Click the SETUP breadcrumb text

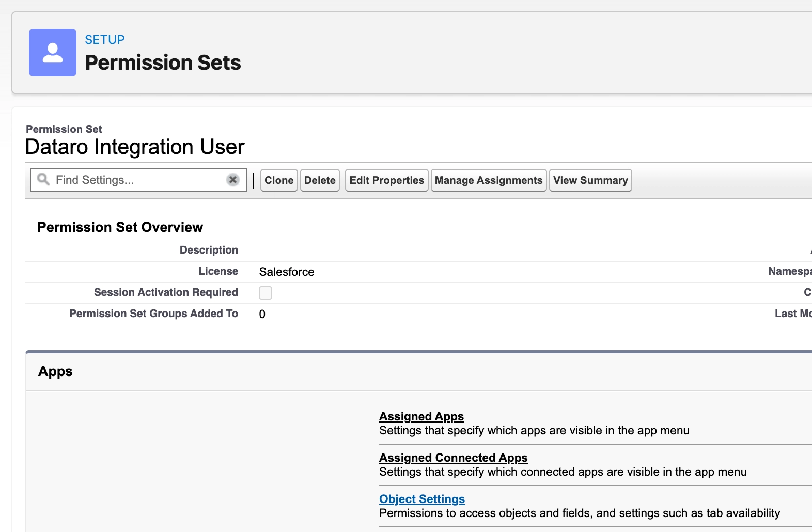(x=105, y=40)
